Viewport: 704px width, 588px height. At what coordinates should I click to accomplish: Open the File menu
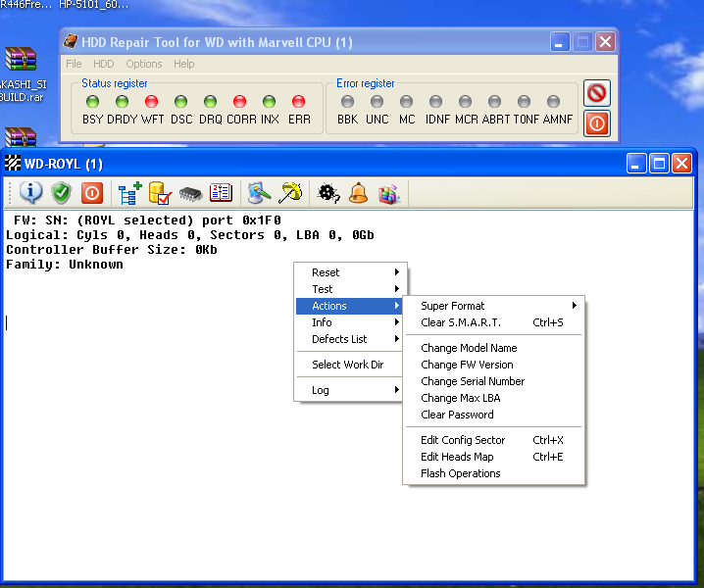[74, 64]
